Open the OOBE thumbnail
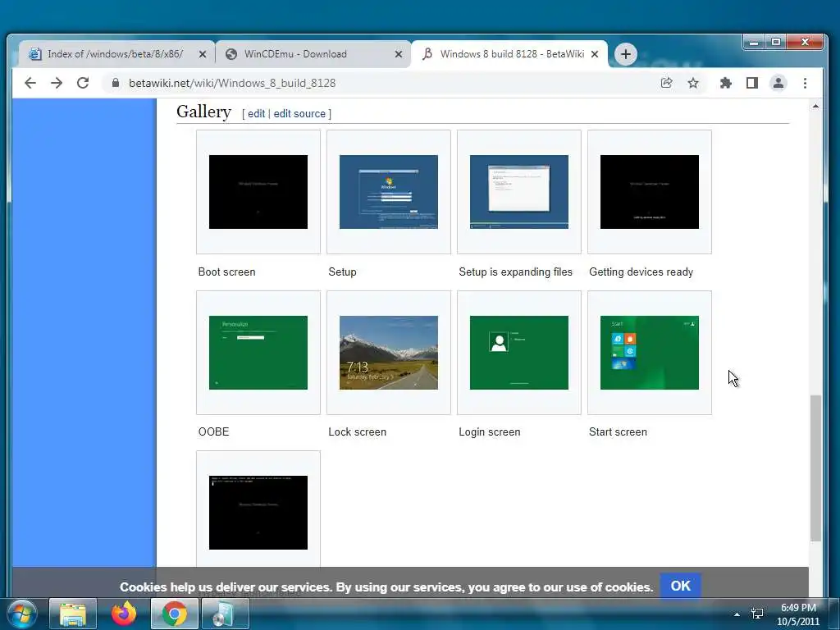Image resolution: width=840 pixels, height=630 pixels. [x=258, y=353]
